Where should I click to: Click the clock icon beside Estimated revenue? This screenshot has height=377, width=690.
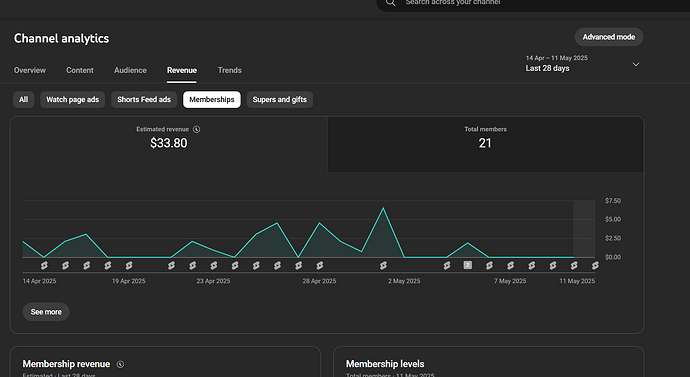pyautogui.click(x=197, y=129)
